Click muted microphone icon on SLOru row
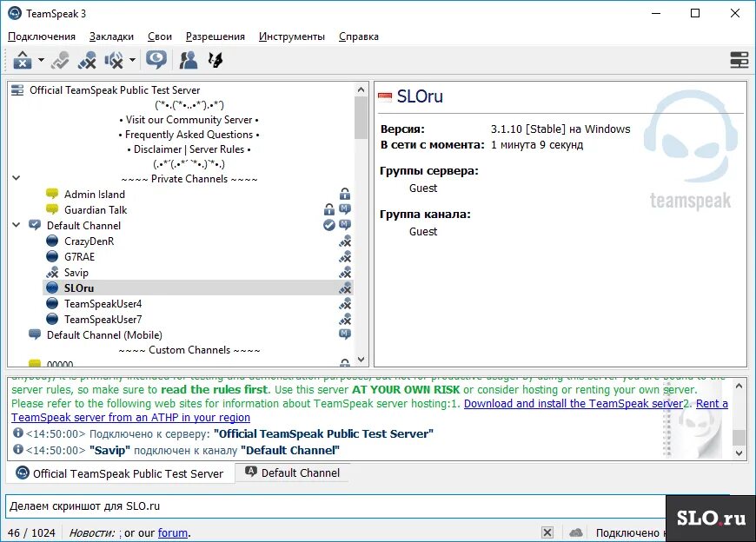 (345, 288)
